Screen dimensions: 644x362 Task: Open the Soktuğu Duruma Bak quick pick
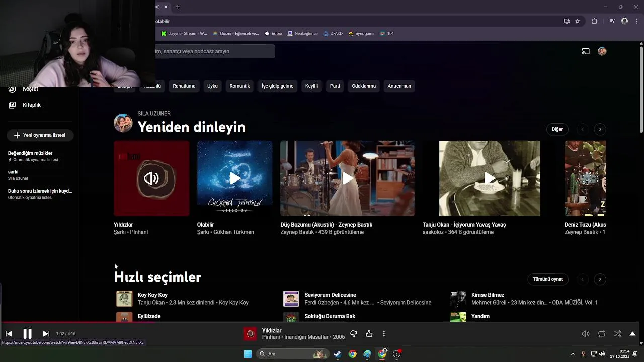(x=330, y=316)
